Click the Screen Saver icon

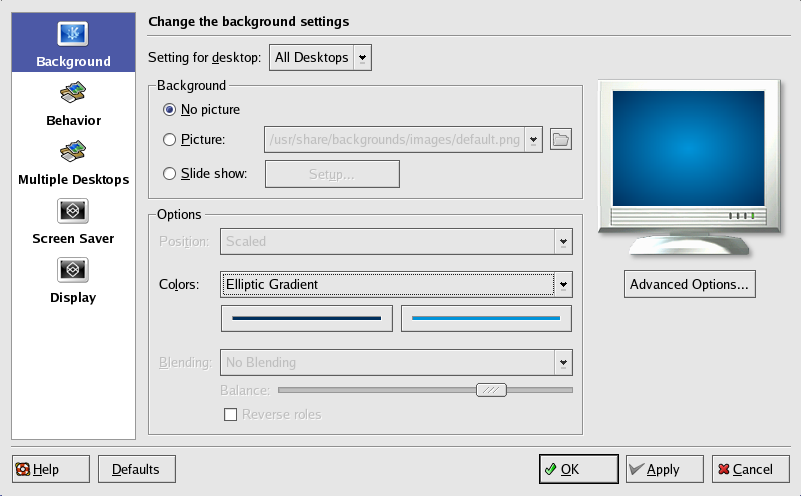click(x=73, y=212)
